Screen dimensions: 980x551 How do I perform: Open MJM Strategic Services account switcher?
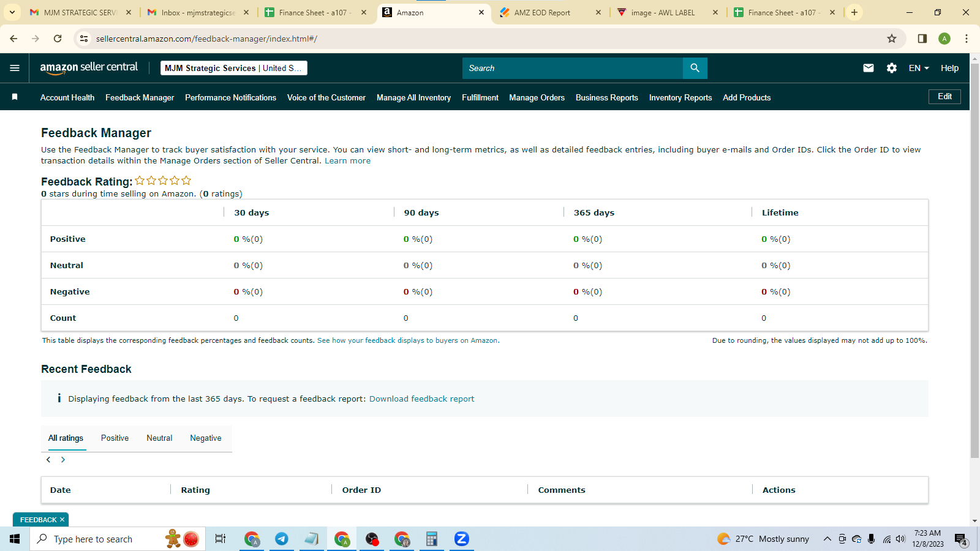[x=234, y=68]
